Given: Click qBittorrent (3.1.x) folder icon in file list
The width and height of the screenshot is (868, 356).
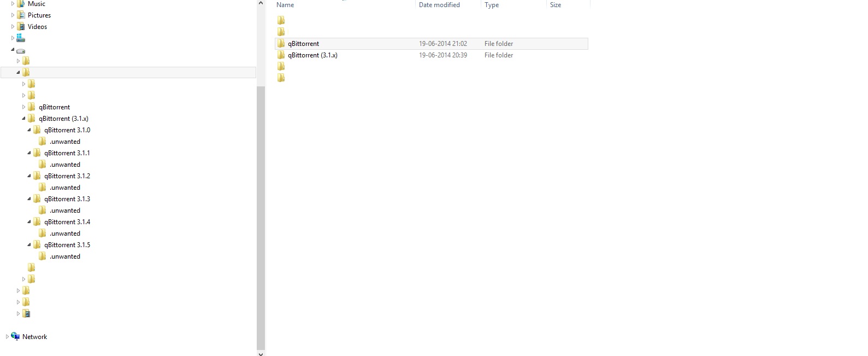Looking at the screenshot, I should pyautogui.click(x=281, y=55).
